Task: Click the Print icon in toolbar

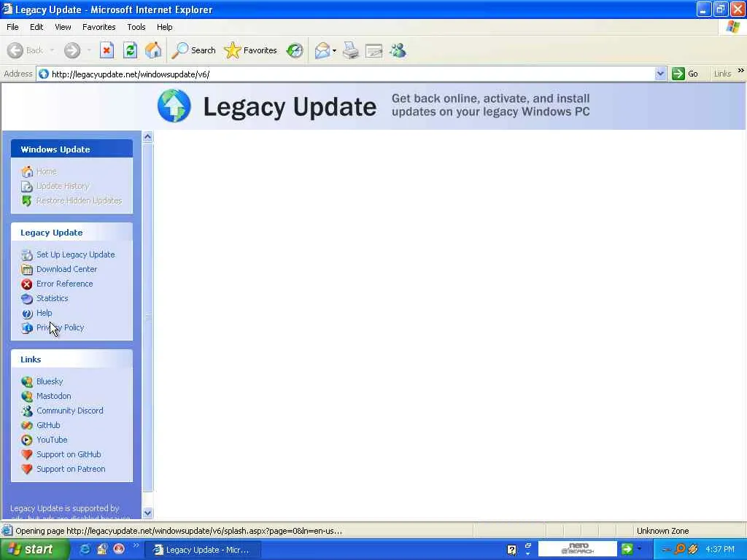Action: tap(351, 50)
